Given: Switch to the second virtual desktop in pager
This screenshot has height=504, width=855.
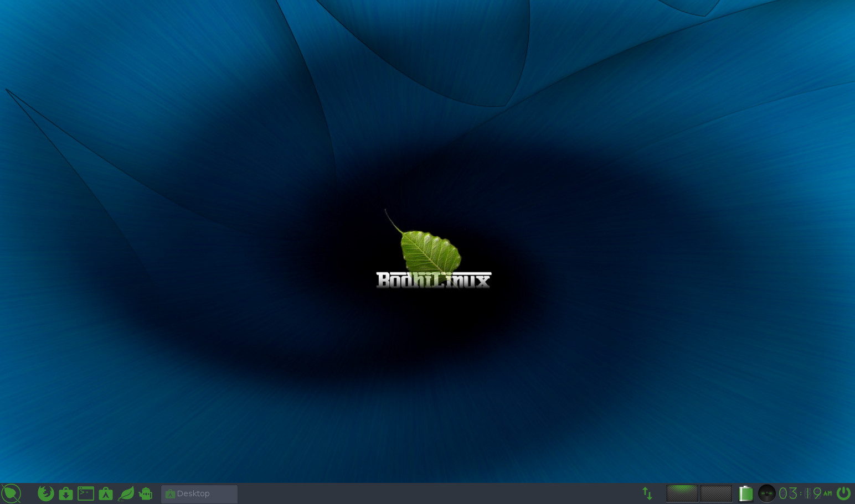Looking at the screenshot, I should pyautogui.click(x=716, y=493).
